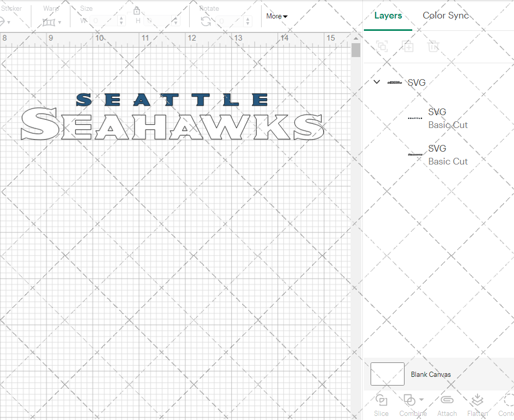Click the Width stepper up arrow
This screenshot has height=420, width=514.
pyautogui.click(x=121, y=17)
